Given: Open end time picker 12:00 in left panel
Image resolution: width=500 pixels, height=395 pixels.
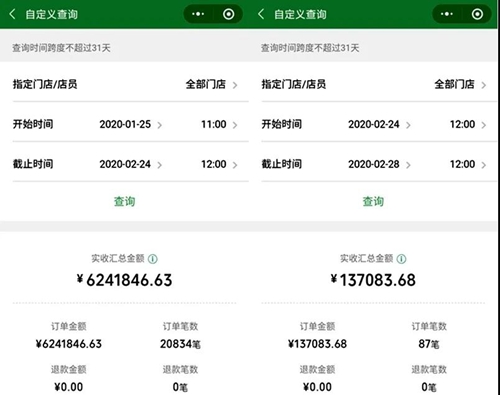Looking at the screenshot, I should (219, 164).
